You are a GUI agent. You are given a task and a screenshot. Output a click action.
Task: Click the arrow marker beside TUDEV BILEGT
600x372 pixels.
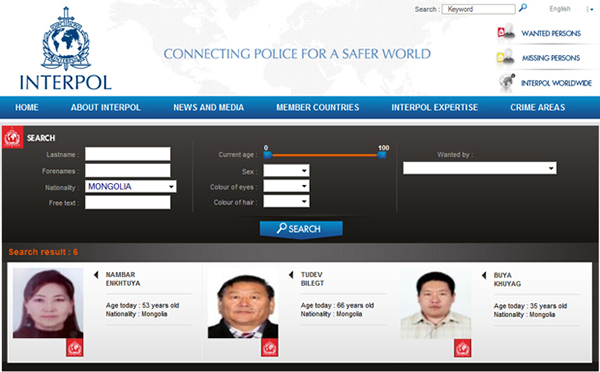point(291,275)
